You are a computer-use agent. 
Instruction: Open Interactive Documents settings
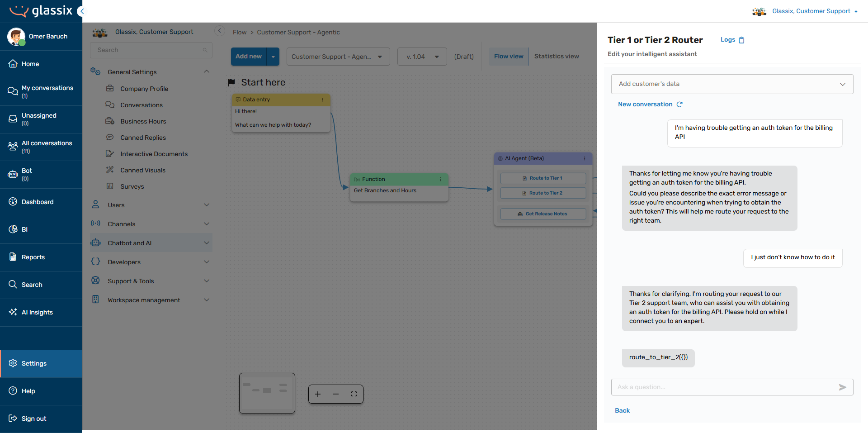154,154
